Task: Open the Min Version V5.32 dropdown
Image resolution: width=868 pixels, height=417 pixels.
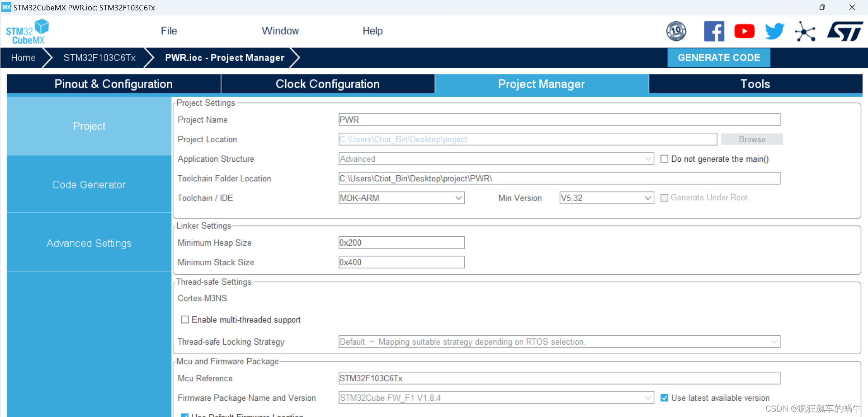Action: point(607,198)
